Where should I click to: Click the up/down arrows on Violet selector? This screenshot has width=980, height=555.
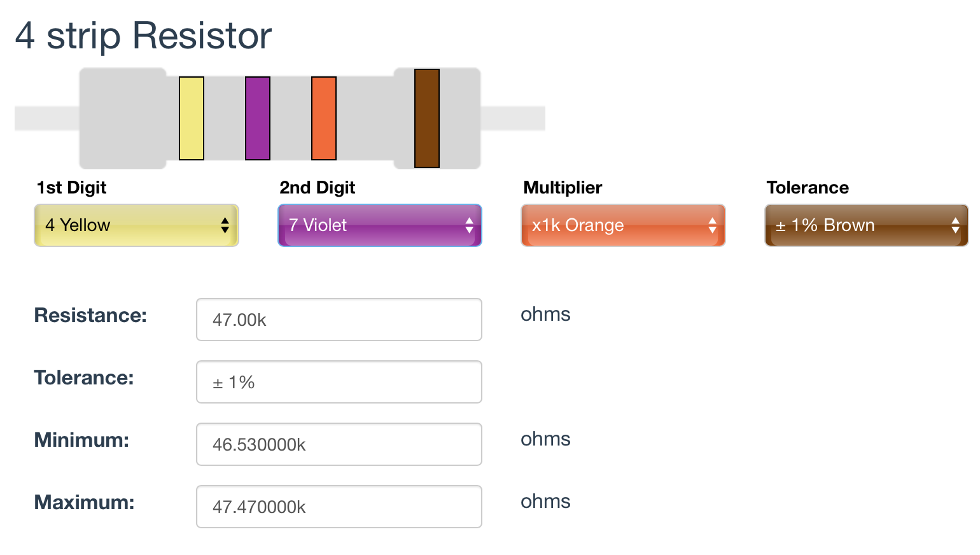point(469,225)
